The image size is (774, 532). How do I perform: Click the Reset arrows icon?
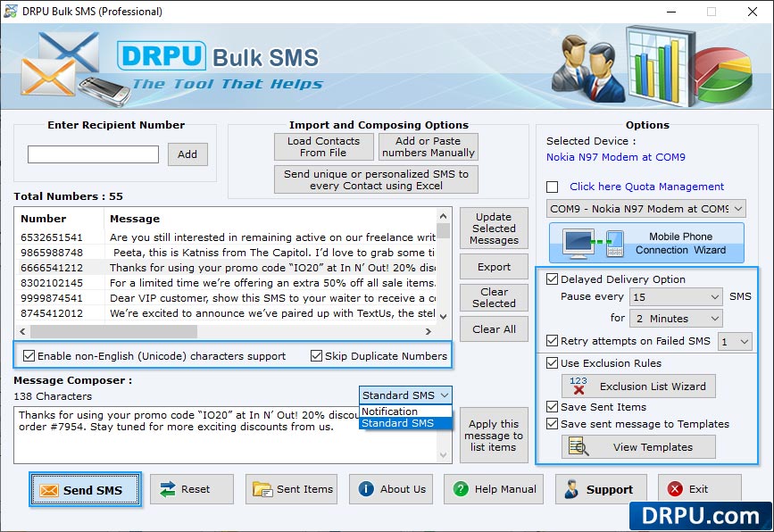[168, 489]
